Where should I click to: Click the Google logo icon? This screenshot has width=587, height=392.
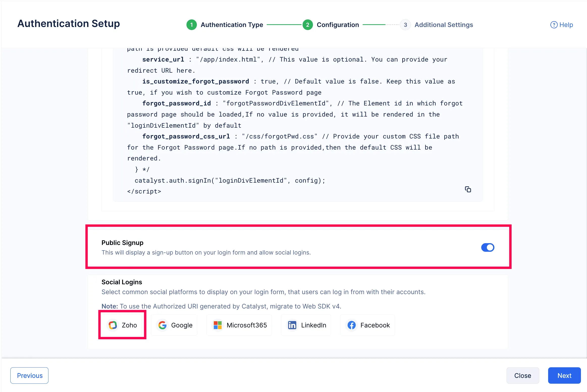[x=162, y=325]
